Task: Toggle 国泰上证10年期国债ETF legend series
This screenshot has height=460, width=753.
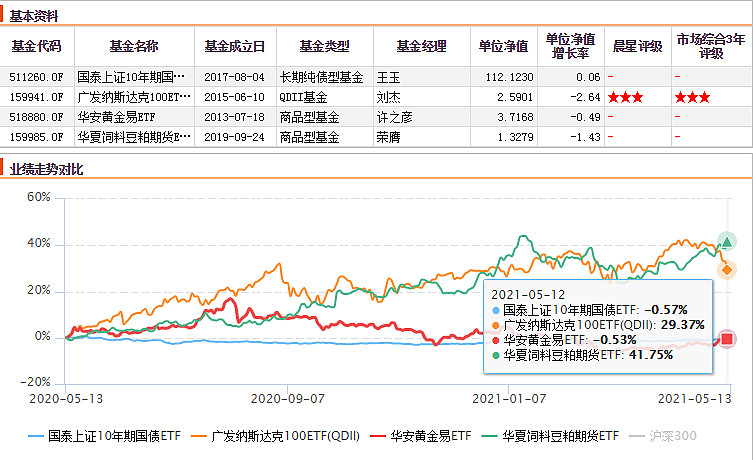Action: pos(104,436)
